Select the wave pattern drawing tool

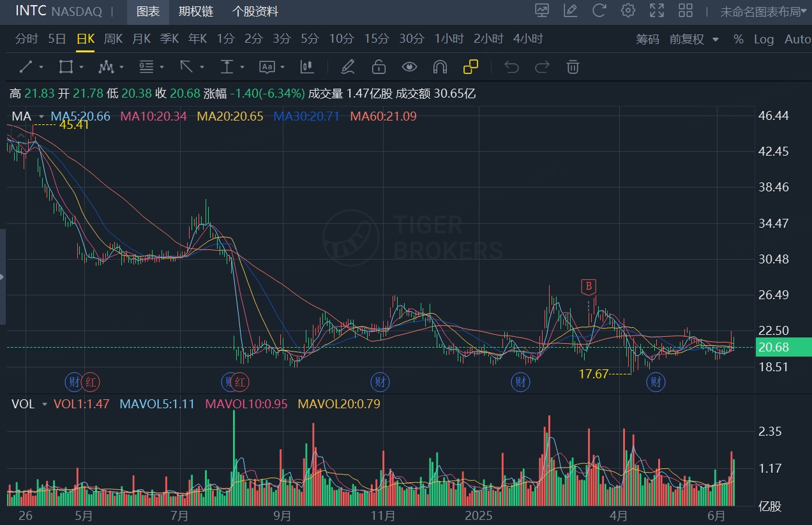coord(106,66)
